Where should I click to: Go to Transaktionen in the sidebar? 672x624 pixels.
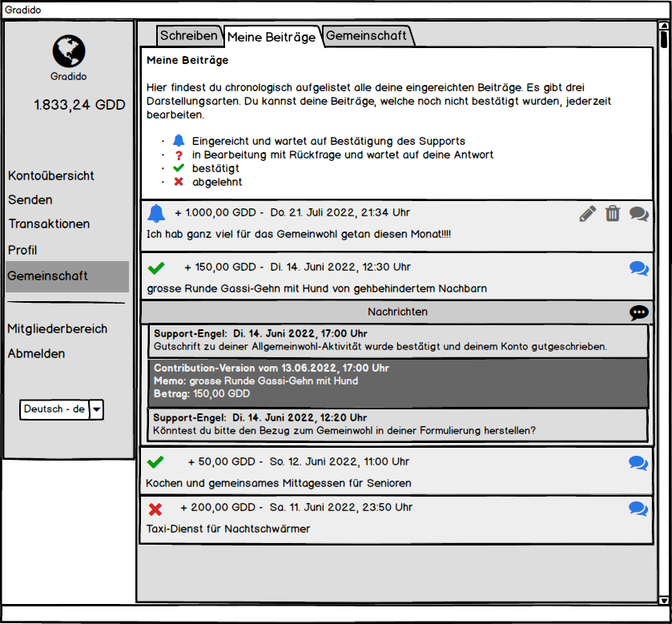tap(49, 224)
